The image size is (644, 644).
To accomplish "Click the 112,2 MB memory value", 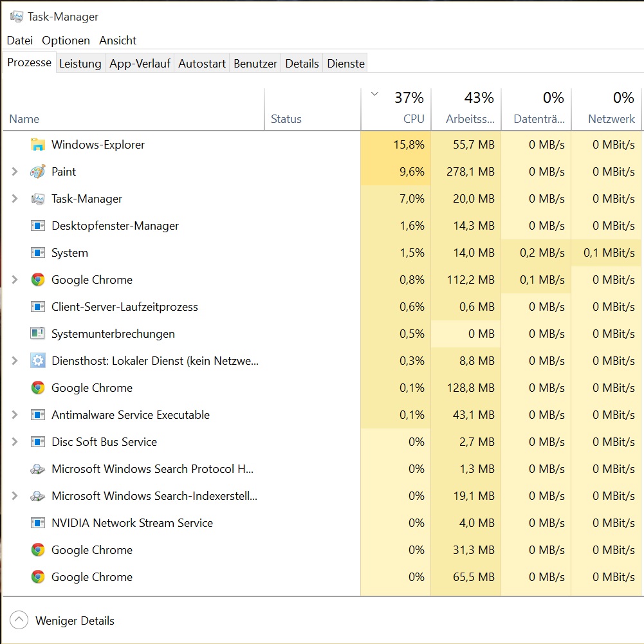I will pyautogui.click(x=471, y=280).
